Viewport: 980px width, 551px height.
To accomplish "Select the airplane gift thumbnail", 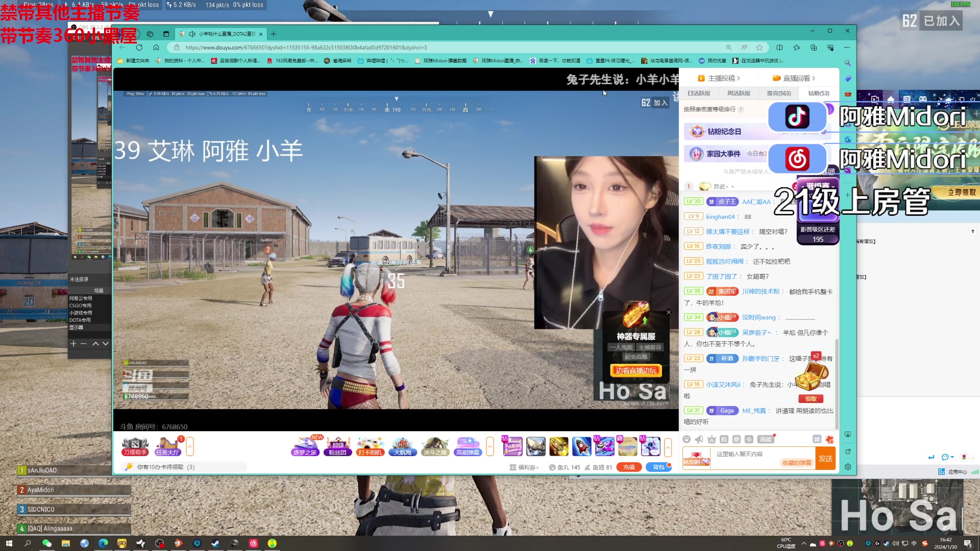I will [536, 446].
